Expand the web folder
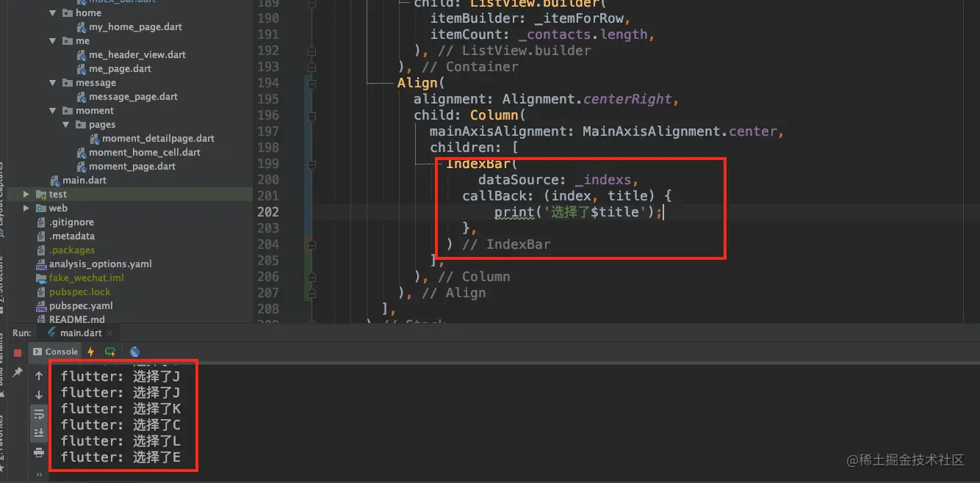Image resolution: width=980 pixels, height=483 pixels. [x=26, y=208]
